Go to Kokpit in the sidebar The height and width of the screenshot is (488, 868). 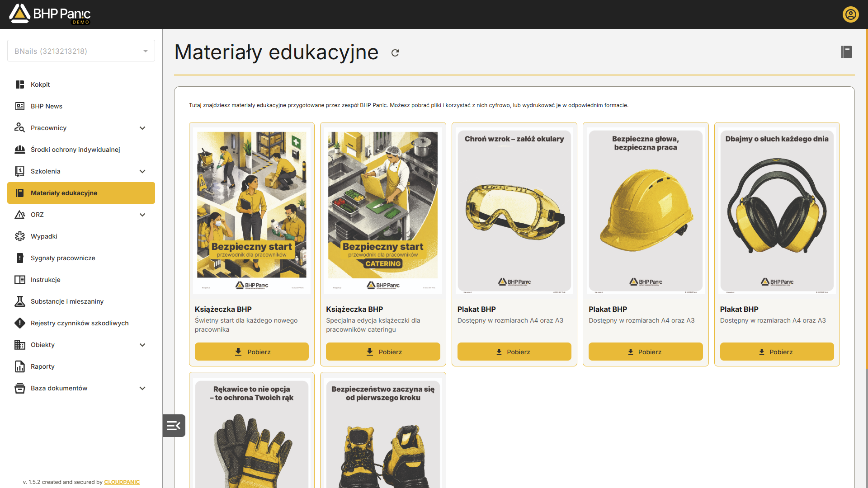81,84
